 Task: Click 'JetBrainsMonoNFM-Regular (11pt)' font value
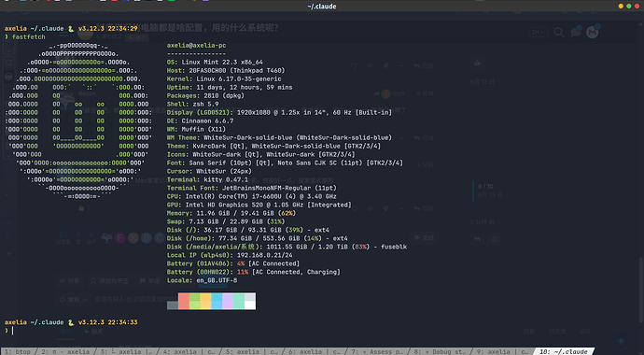279,188
